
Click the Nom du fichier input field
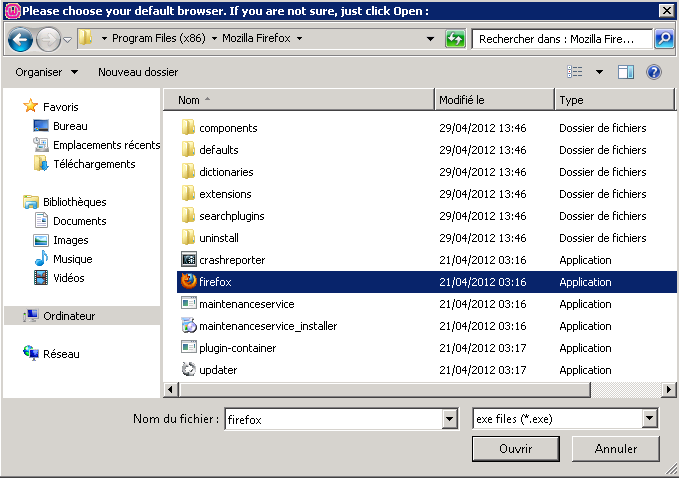point(334,419)
